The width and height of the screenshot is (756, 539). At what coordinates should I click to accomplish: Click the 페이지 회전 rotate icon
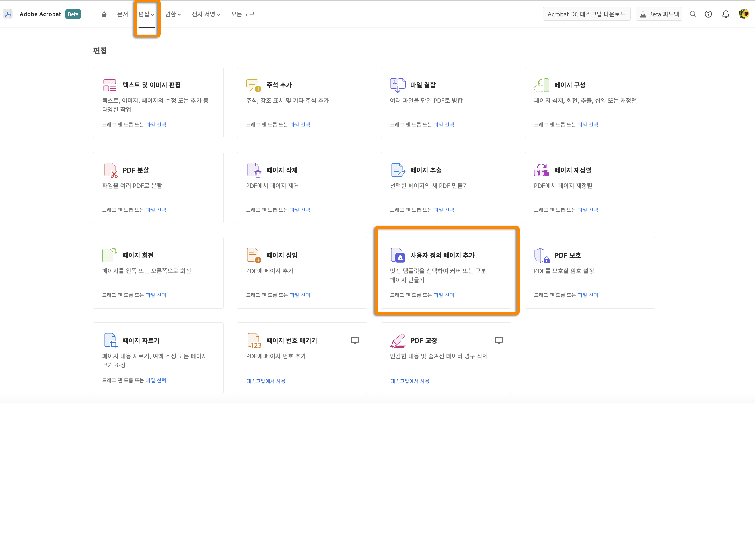pos(110,256)
